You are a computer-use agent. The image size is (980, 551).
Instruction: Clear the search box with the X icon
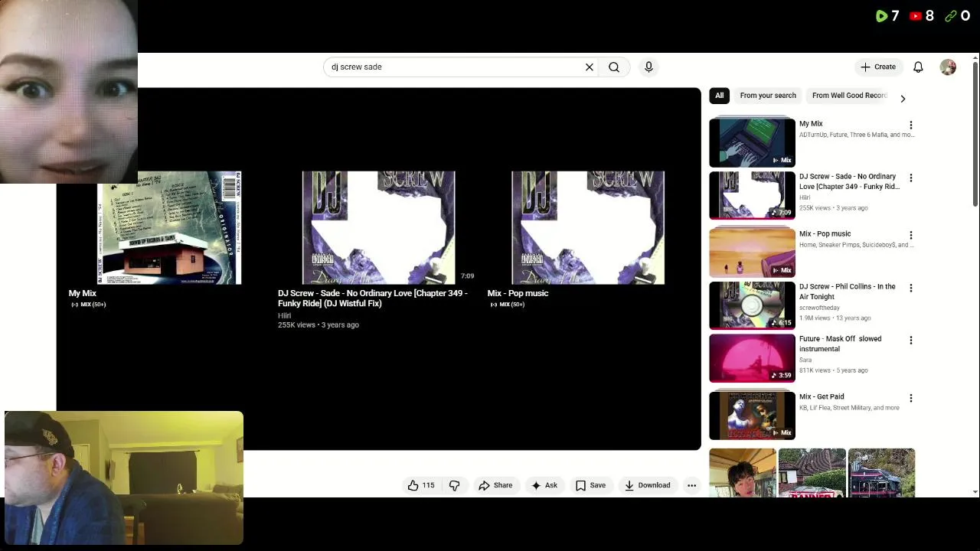[x=590, y=67]
